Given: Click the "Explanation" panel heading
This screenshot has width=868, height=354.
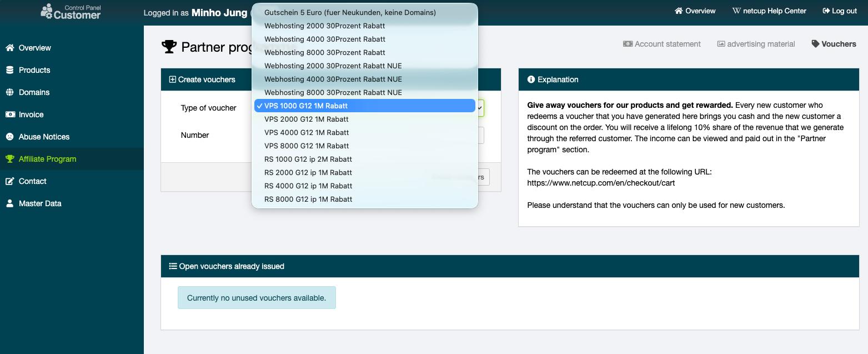Looking at the screenshot, I should tap(553, 79).
